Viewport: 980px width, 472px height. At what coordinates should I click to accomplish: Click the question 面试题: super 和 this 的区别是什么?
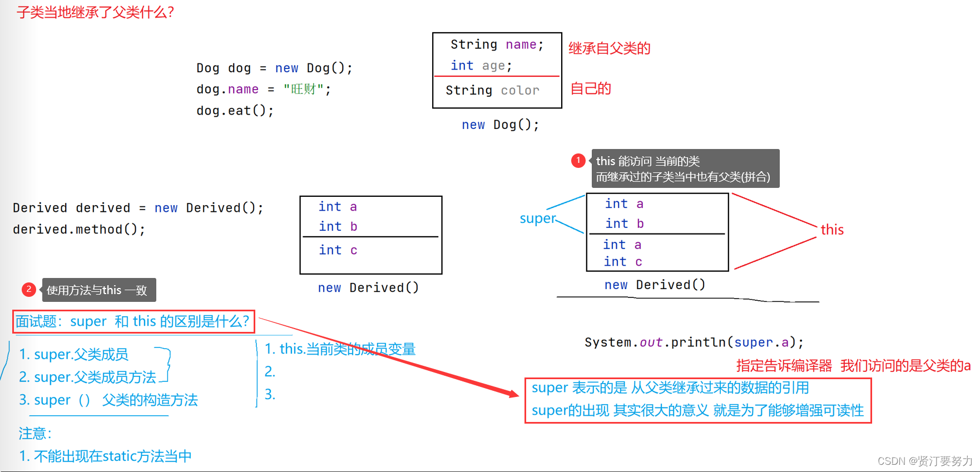pyautogui.click(x=133, y=321)
